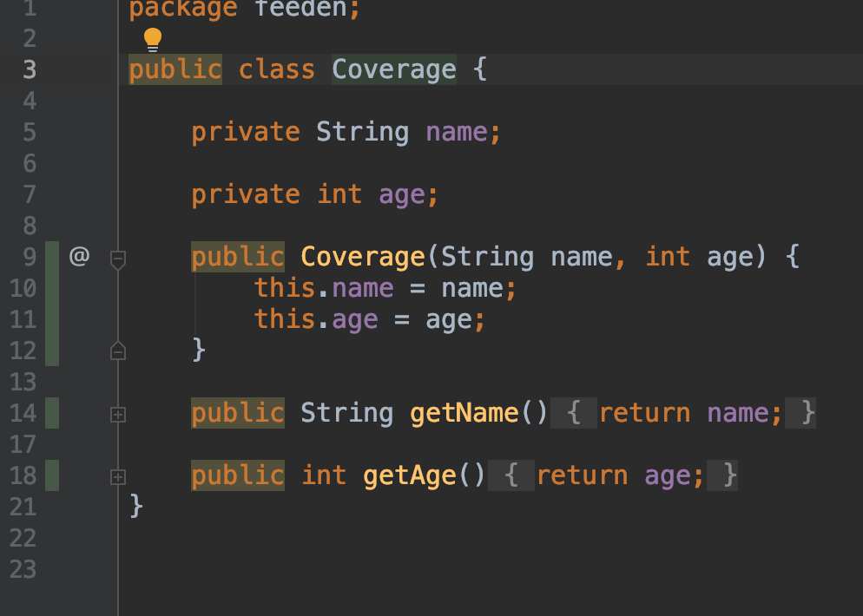The height and width of the screenshot is (616, 863).
Task: Click line number 7 in the gutter
Action: point(30,194)
